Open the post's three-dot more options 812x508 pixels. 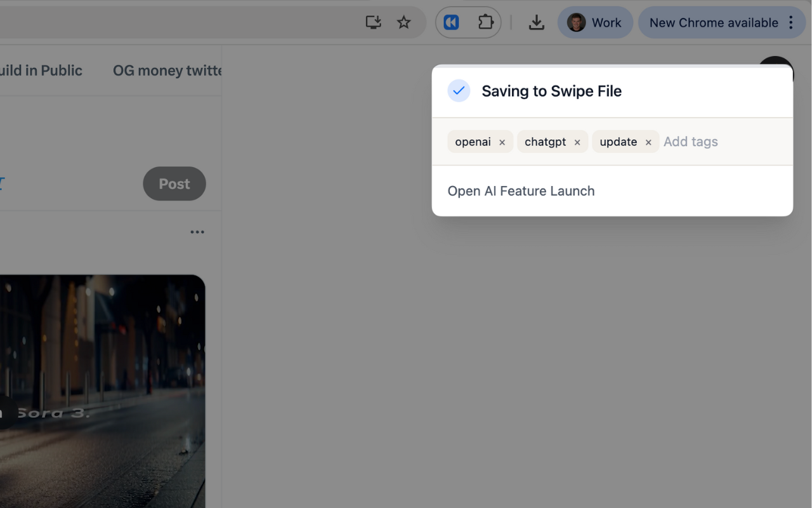point(197,232)
